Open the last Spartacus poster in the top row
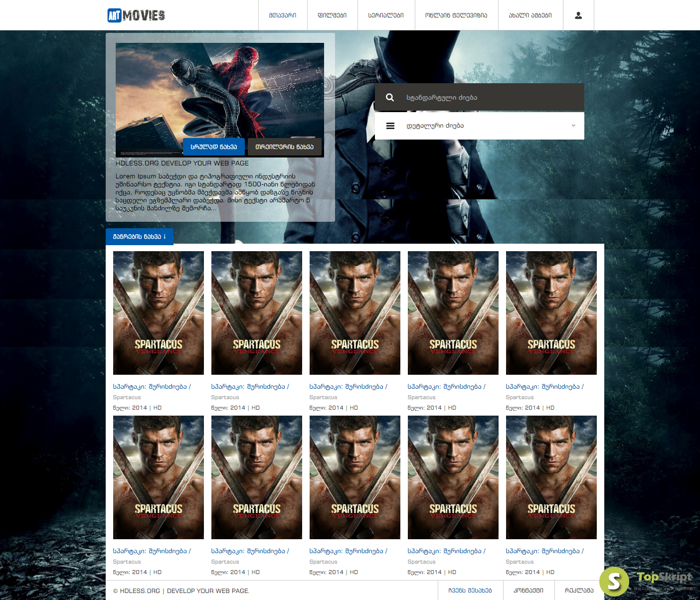Screen dimensions: 700x600 click(551, 313)
